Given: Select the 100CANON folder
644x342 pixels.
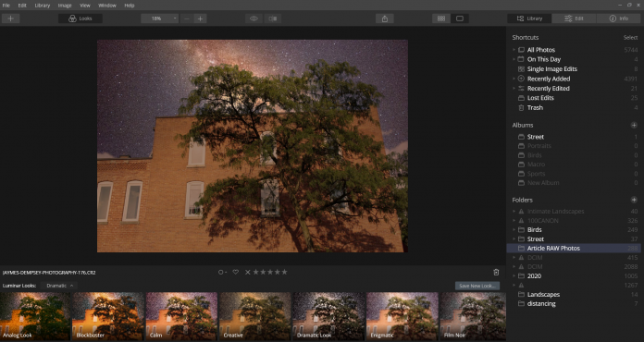Looking at the screenshot, I should (x=542, y=221).
